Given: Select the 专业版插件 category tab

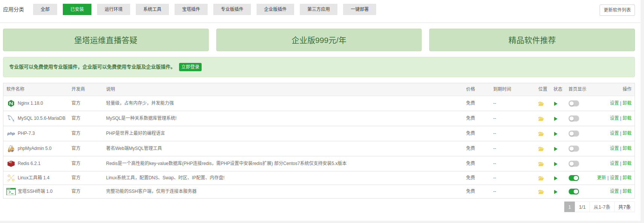Looking at the screenshot, I should (x=232, y=9).
